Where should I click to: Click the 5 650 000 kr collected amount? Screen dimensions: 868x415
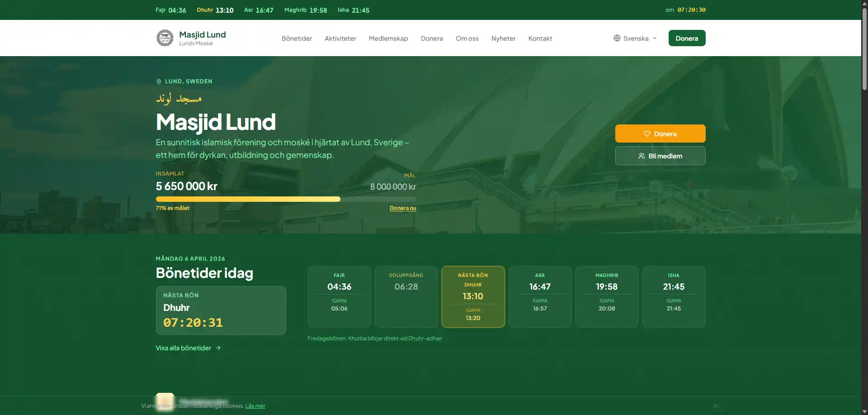(187, 186)
